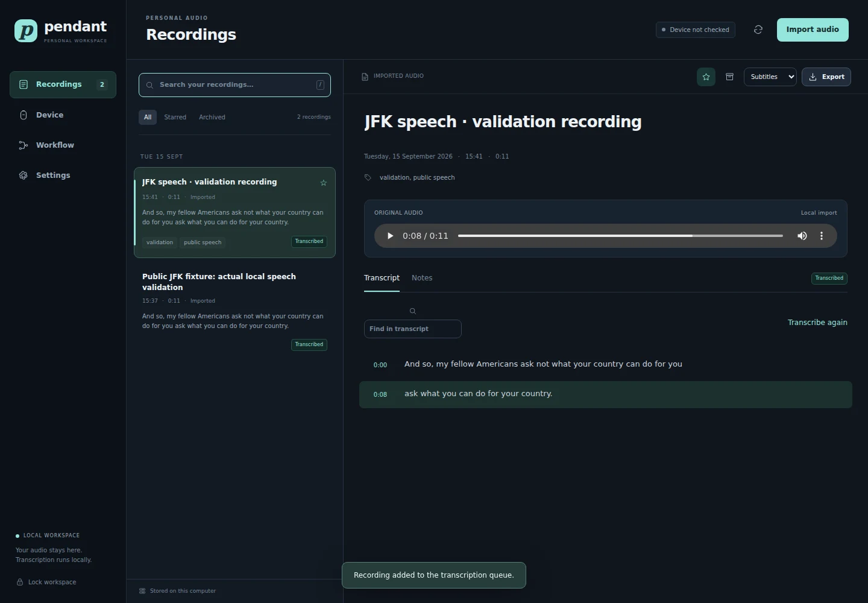Viewport: 868px width, 603px height.
Task: Open the Workflow sidebar section
Action: coord(63,145)
